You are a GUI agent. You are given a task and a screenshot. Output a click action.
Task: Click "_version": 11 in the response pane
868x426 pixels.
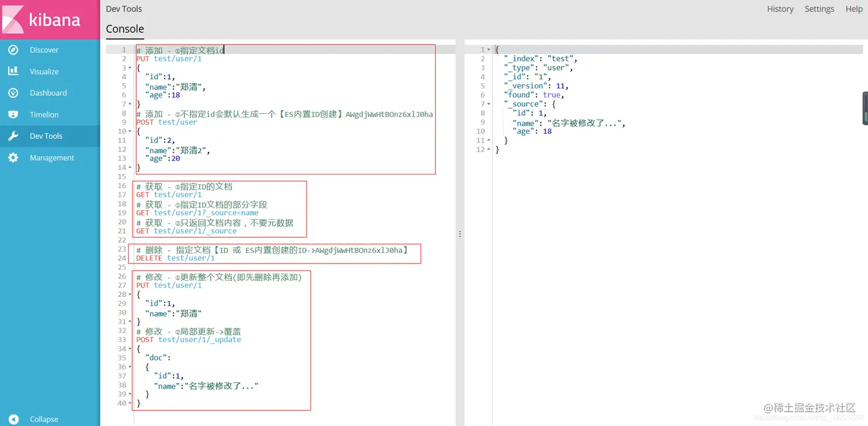(536, 86)
